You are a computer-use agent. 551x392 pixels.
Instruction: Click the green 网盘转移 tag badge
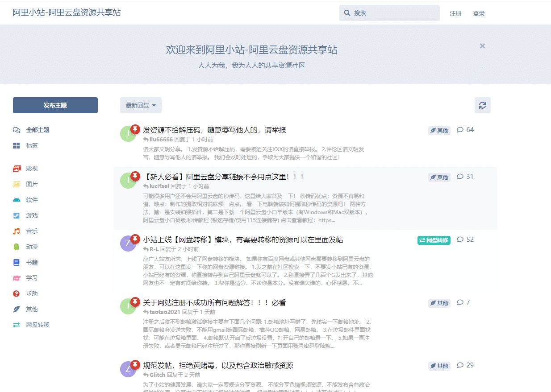click(x=434, y=240)
